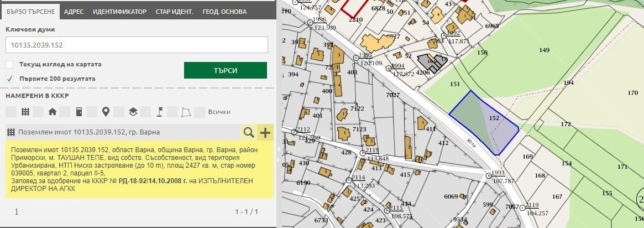Click the door-shaped unit filter icon
Viewport: 644px width, 228px height.
[x=79, y=112]
